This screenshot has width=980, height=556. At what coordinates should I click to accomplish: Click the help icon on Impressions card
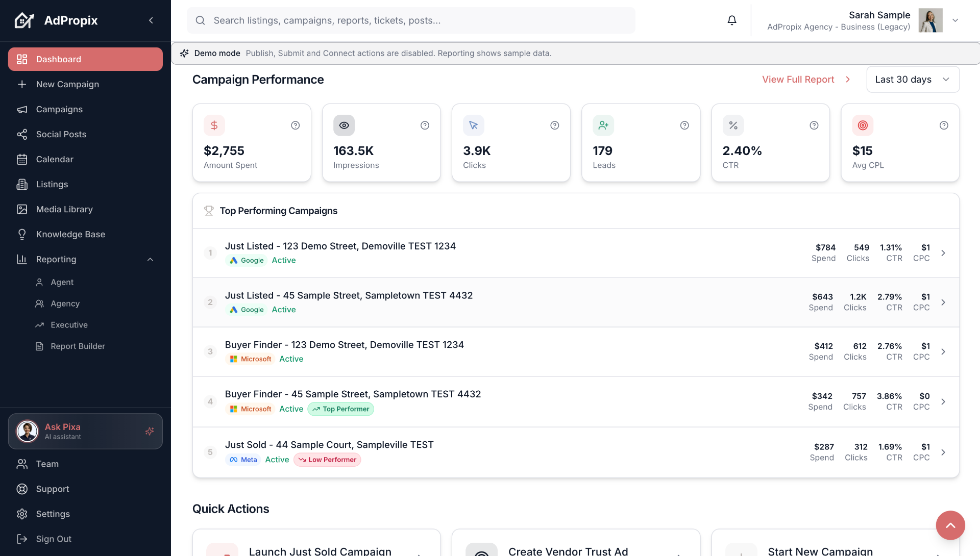425,125
